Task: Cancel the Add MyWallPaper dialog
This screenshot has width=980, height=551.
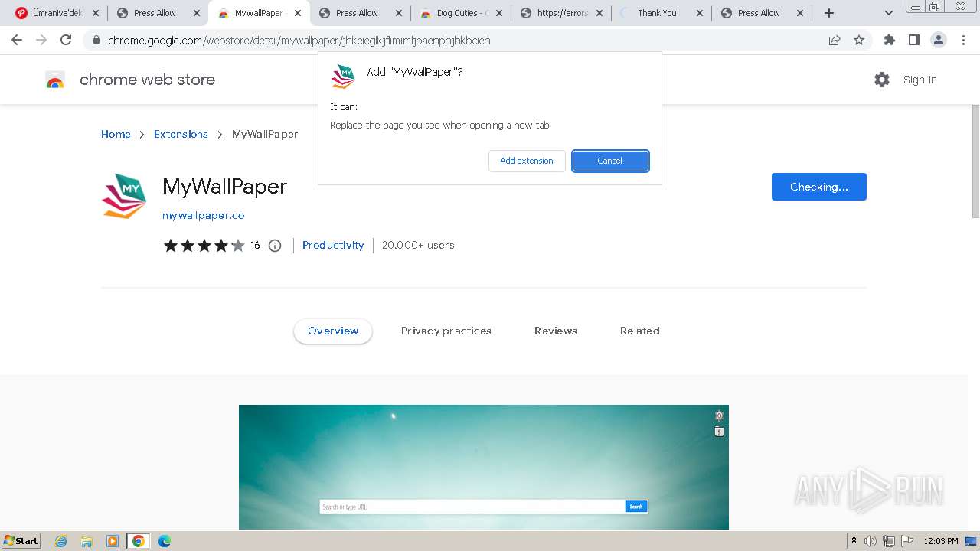Action: tap(610, 161)
